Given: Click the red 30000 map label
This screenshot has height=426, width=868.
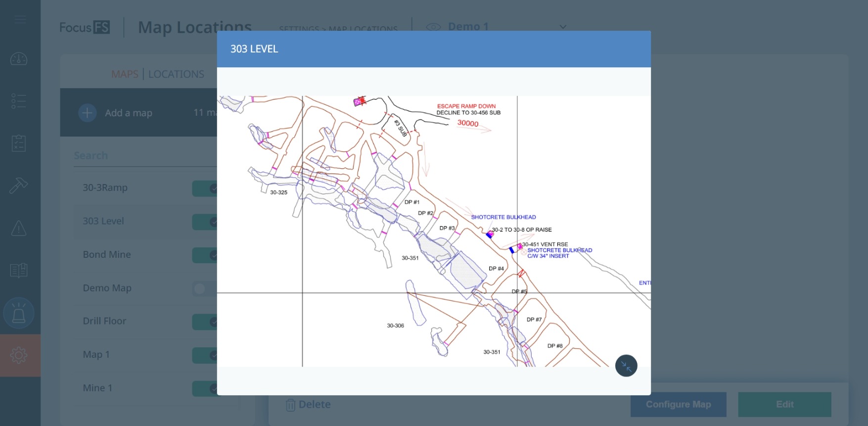Looking at the screenshot, I should (468, 123).
